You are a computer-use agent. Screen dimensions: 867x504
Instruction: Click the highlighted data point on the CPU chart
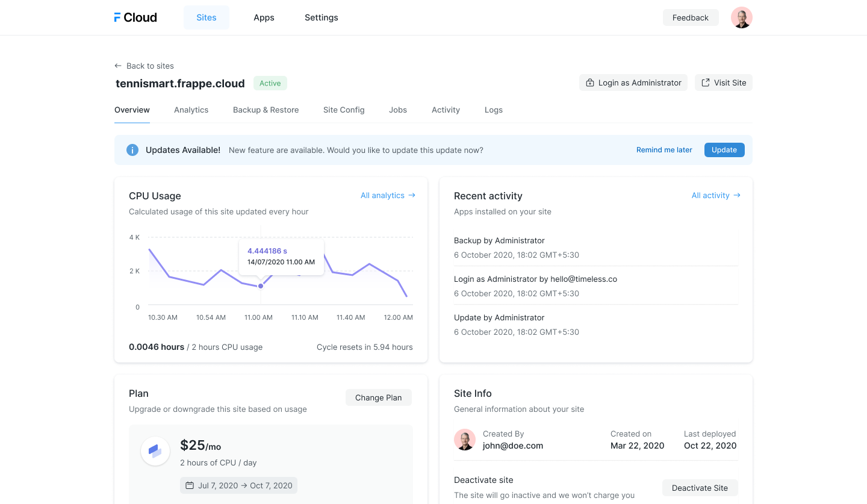[261, 285]
